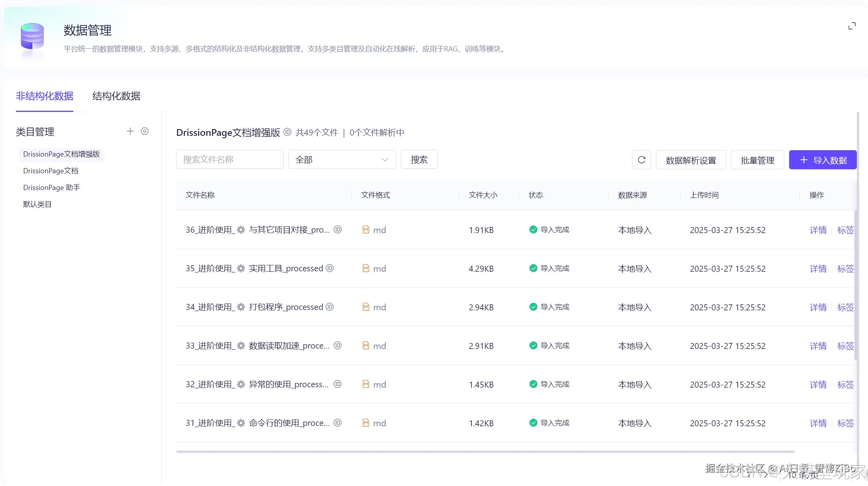Click the add category plus icon
Viewport: 868px width, 486px height.
(130, 131)
